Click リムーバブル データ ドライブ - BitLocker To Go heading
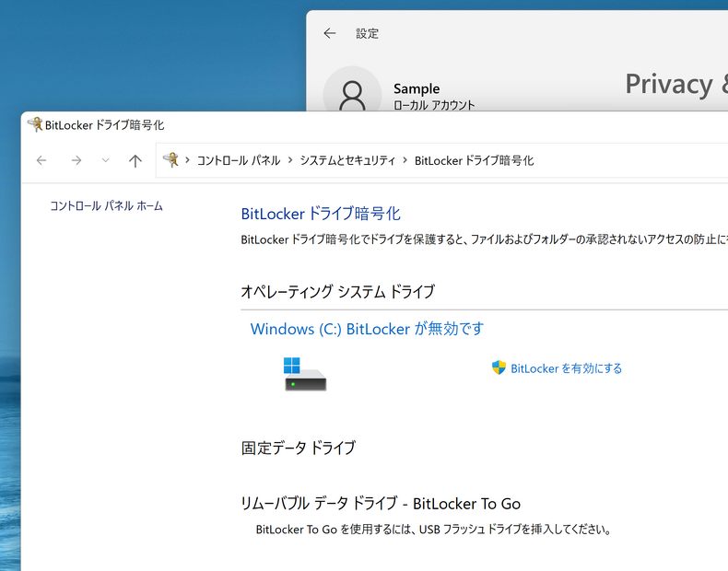 [x=381, y=504]
